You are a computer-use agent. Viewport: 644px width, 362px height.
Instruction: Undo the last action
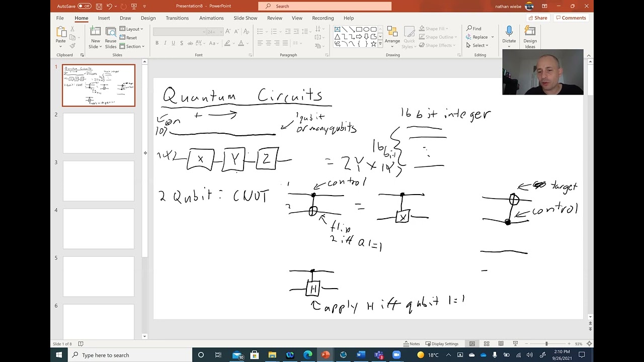(x=109, y=6)
